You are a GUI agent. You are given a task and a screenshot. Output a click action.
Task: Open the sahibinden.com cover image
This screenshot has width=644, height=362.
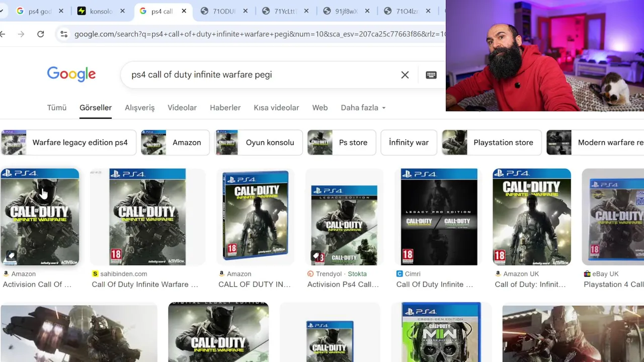coord(147,217)
